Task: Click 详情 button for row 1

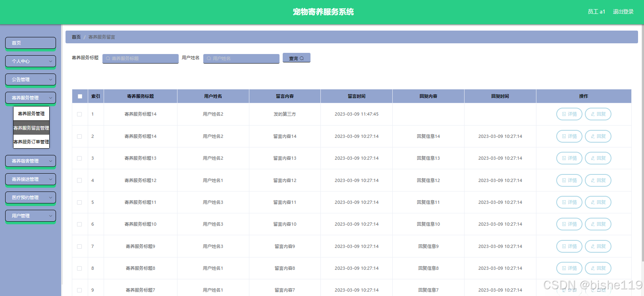Action: pos(569,114)
